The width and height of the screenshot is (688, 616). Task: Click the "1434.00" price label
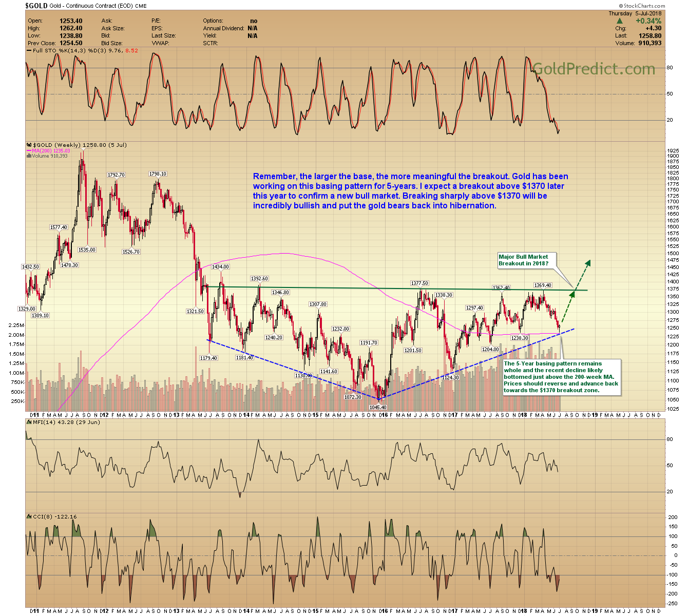[221, 267]
